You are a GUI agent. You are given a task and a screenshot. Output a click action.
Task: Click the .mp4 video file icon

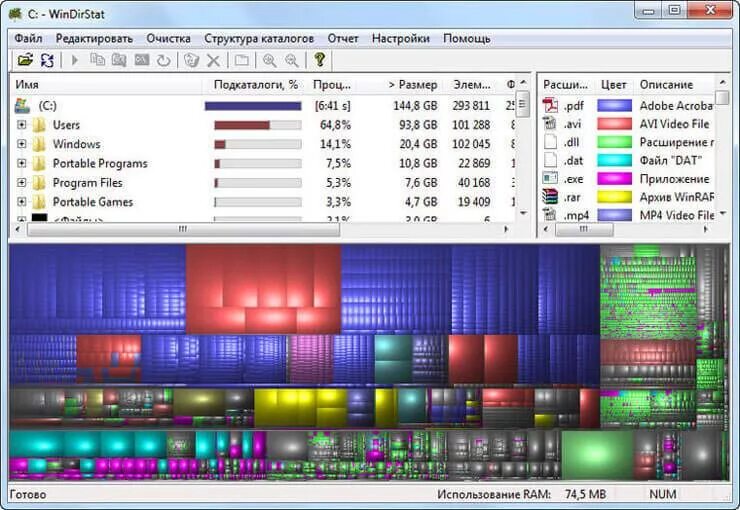pyautogui.click(x=550, y=215)
